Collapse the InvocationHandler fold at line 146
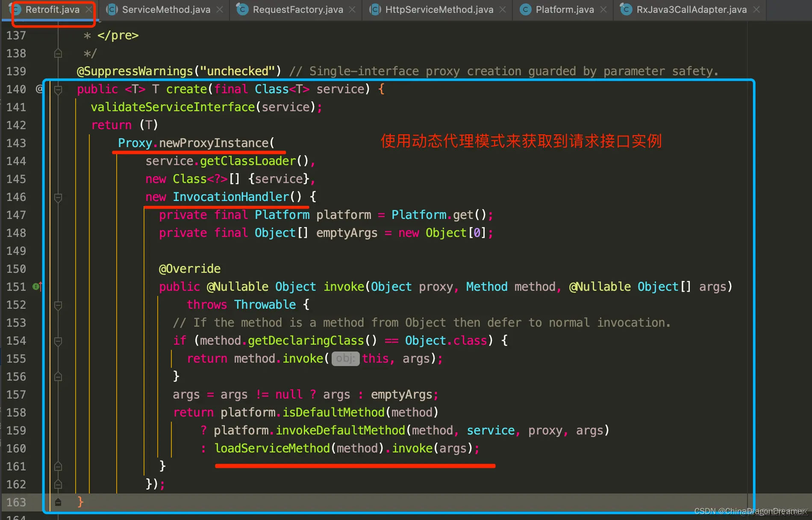The image size is (812, 520). click(58, 197)
